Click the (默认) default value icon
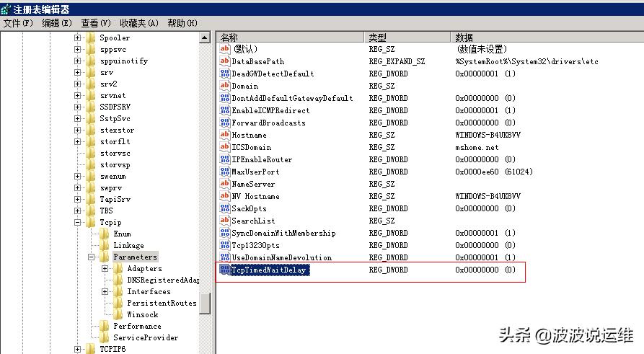Image resolution: width=644 pixels, height=354 pixels. tap(225, 49)
